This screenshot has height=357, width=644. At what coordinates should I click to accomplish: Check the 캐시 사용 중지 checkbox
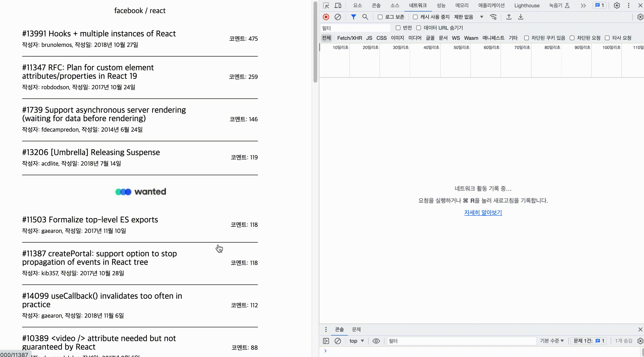[415, 17]
